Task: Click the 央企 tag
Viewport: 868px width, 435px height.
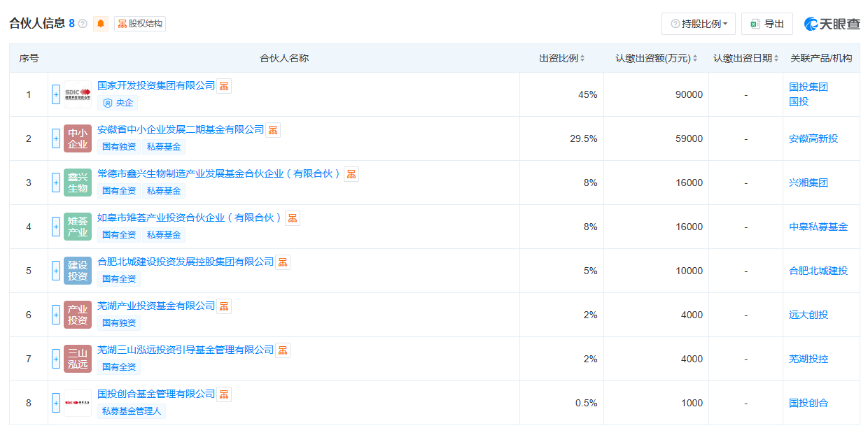Action: tap(118, 103)
